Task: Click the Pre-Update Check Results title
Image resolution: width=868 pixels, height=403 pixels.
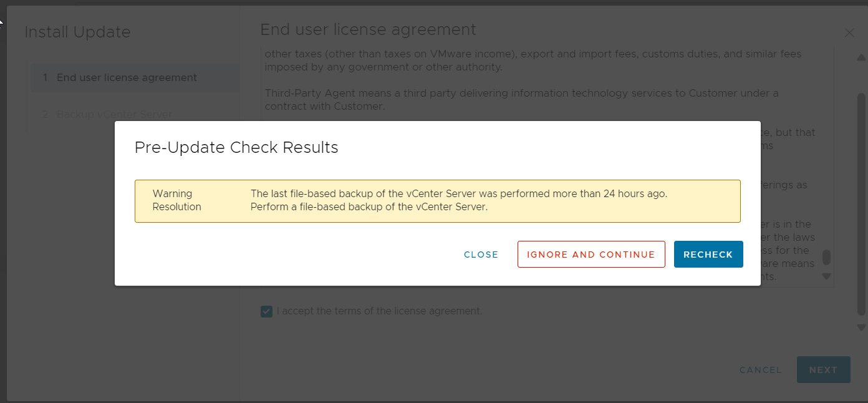Action: click(236, 148)
